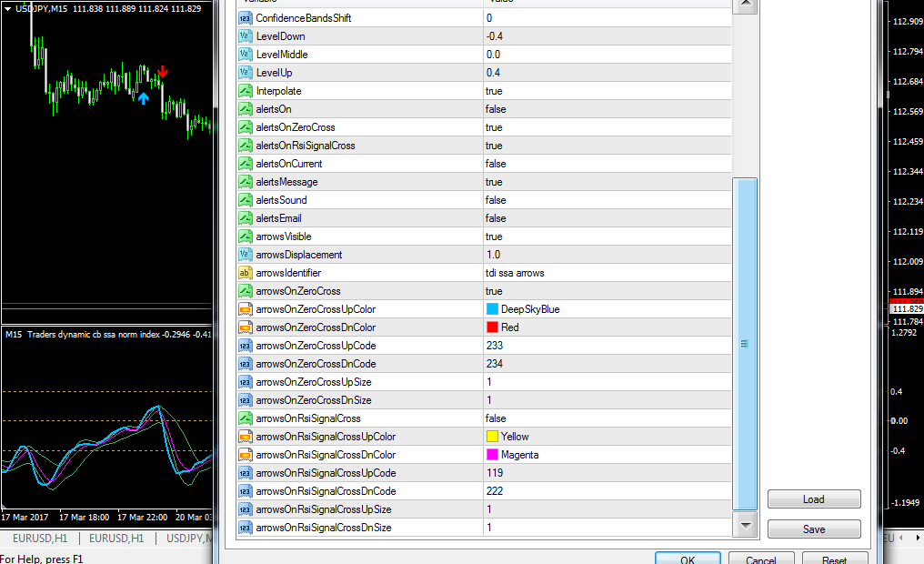Screen dimensions: 924x564
Task: Click the arrowsDisplacement value field 1.0
Action: point(607,255)
